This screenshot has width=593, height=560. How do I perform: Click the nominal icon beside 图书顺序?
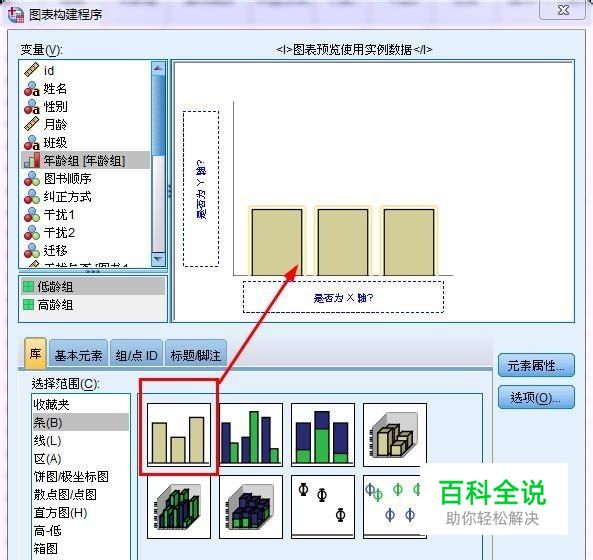coord(31,178)
